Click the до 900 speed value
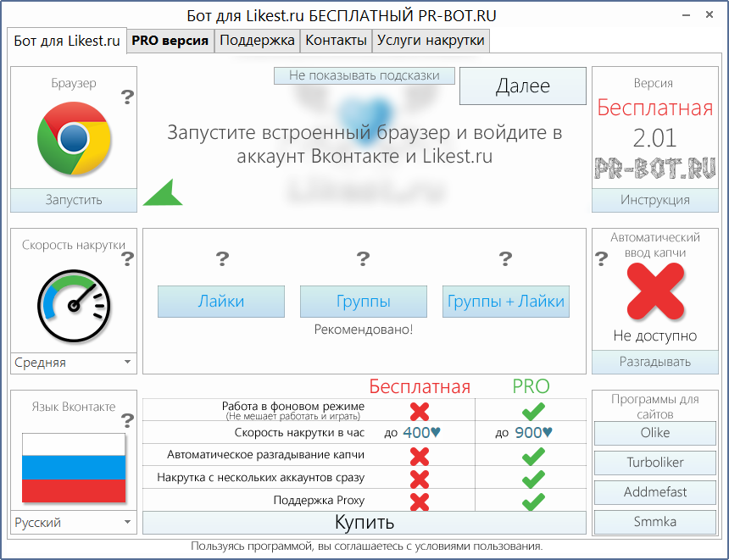 pyautogui.click(x=524, y=433)
